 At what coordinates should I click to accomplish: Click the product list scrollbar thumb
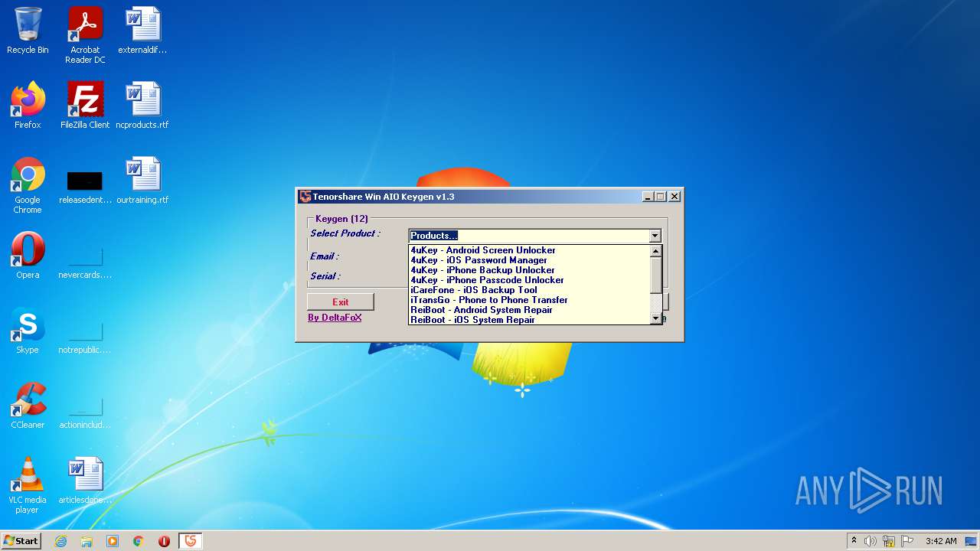tap(655, 275)
